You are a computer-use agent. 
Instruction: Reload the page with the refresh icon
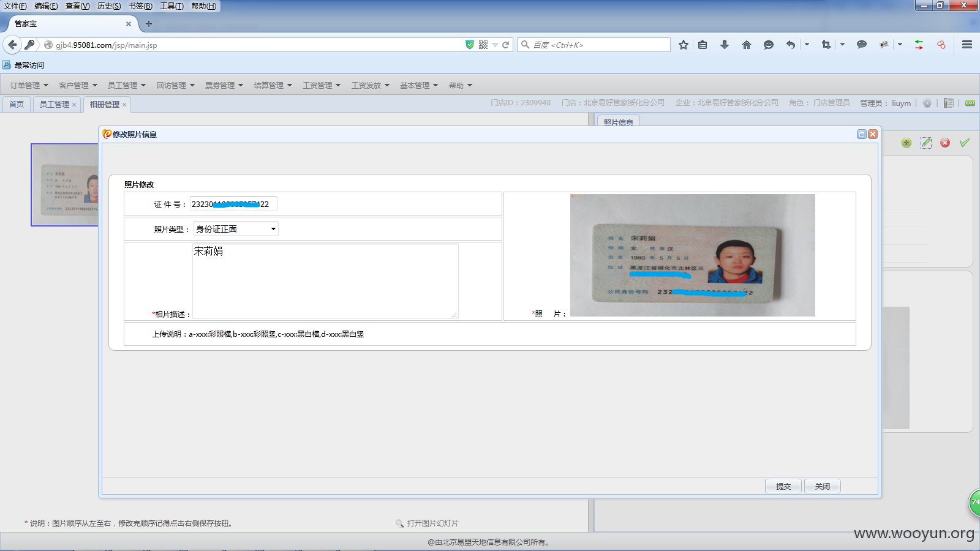[x=506, y=45]
